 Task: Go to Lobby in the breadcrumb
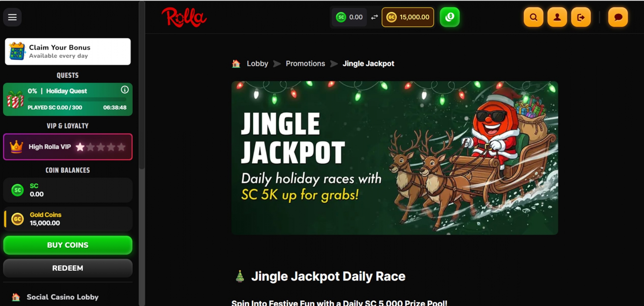click(257, 64)
